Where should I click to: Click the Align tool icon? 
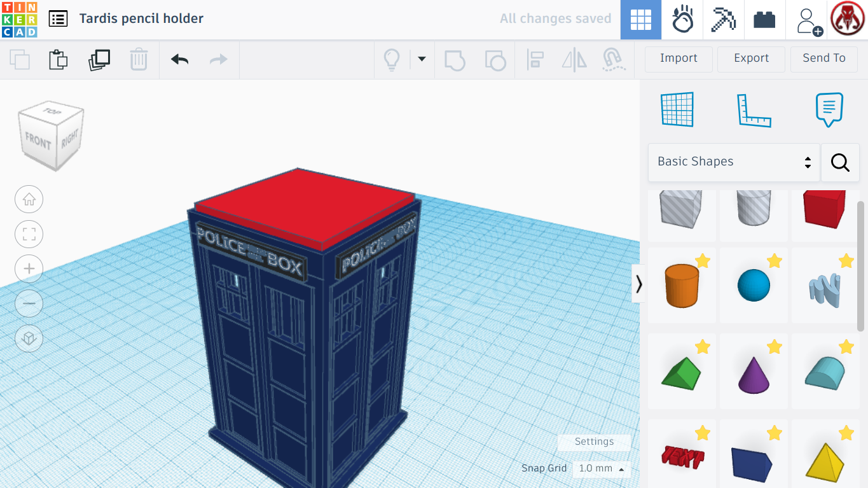535,60
